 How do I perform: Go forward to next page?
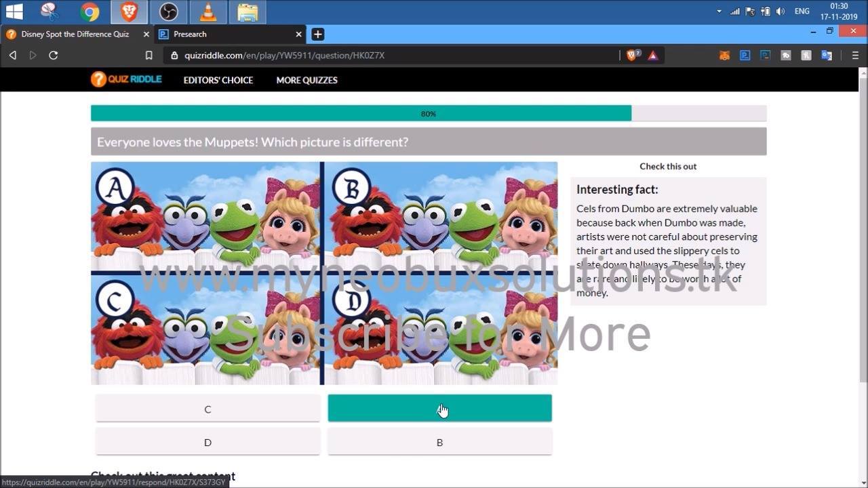33,56
